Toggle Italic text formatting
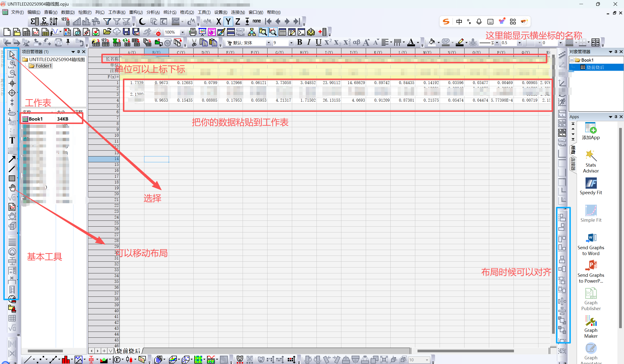Viewport: 624px width, 364px height. [309, 43]
